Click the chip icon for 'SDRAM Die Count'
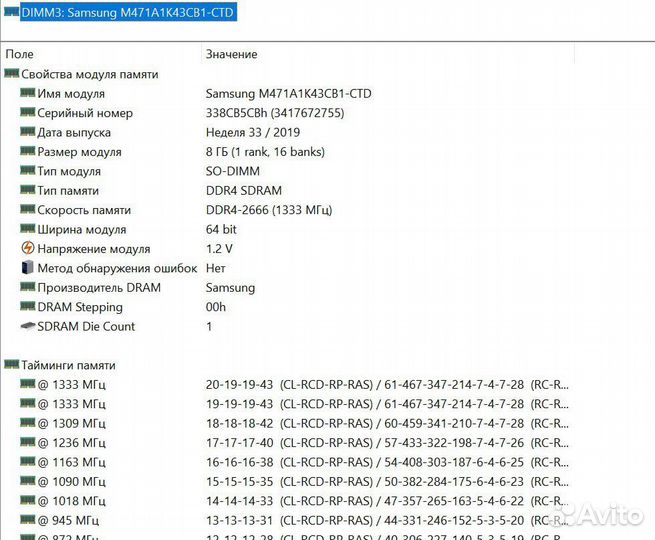This screenshot has width=655, height=540. pyautogui.click(x=28, y=325)
